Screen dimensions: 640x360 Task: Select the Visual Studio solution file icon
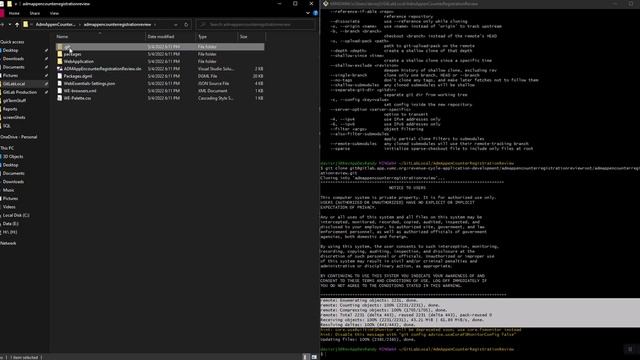[x=60, y=69]
